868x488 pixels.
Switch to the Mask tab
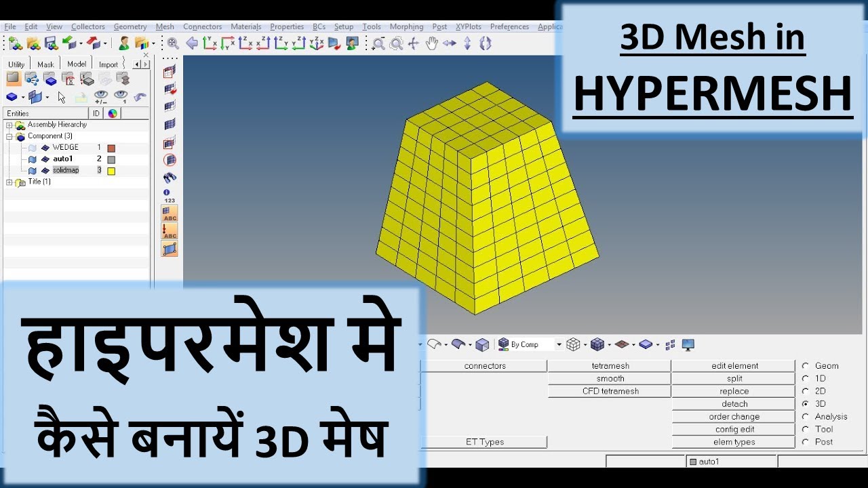click(45, 64)
